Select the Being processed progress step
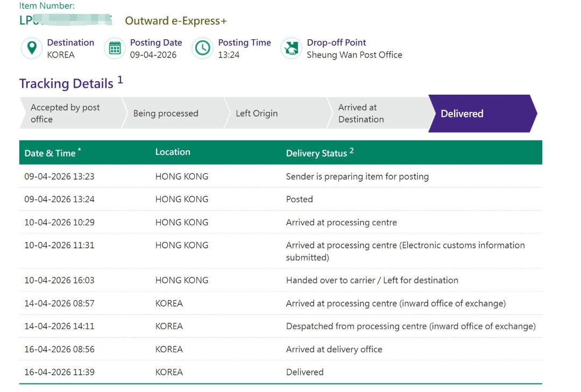The image size is (581, 392). (172, 113)
